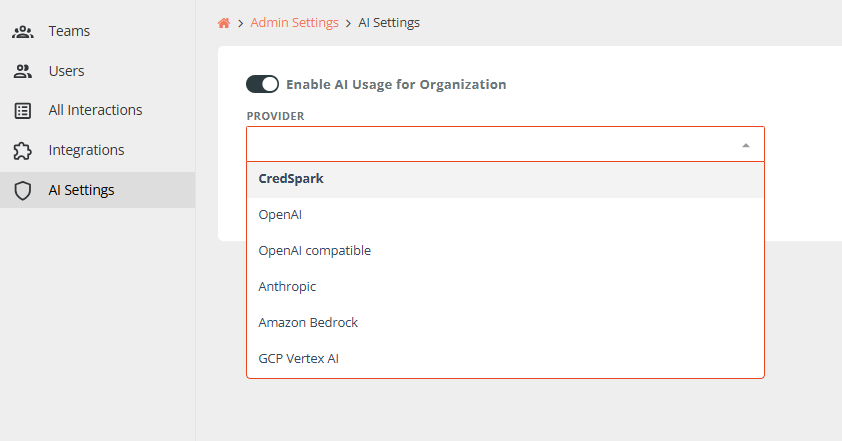Click the AI Settings shield icon
Viewport: 842px width, 441px height.
[23, 191]
